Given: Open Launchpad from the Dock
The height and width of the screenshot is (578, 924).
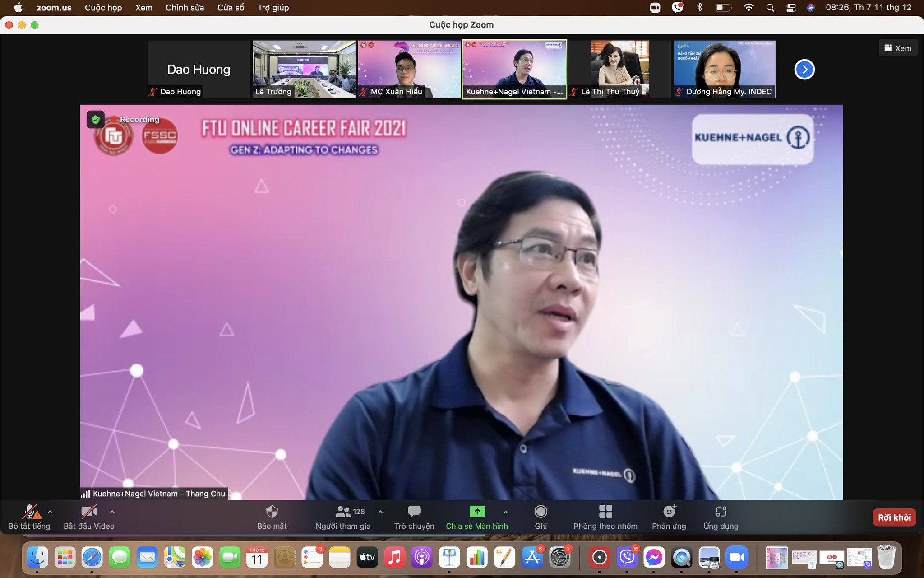Looking at the screenshot, I should (x=65, y=558).
